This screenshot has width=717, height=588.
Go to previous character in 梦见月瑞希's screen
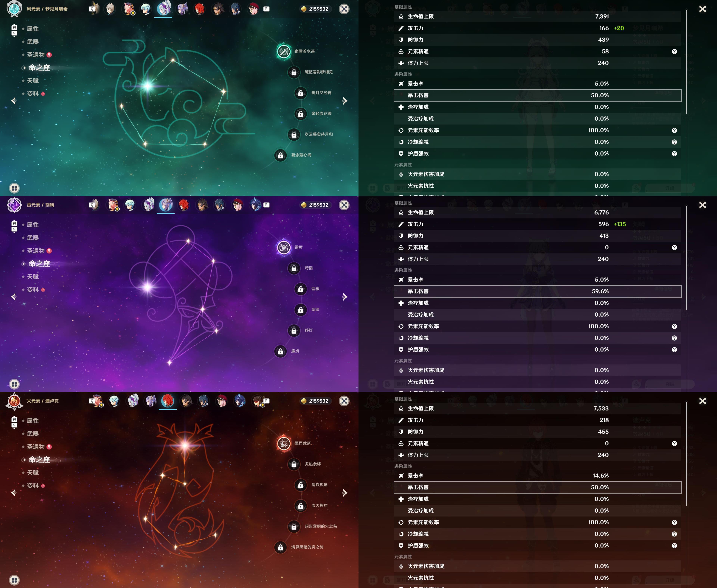tap(14, 101)
